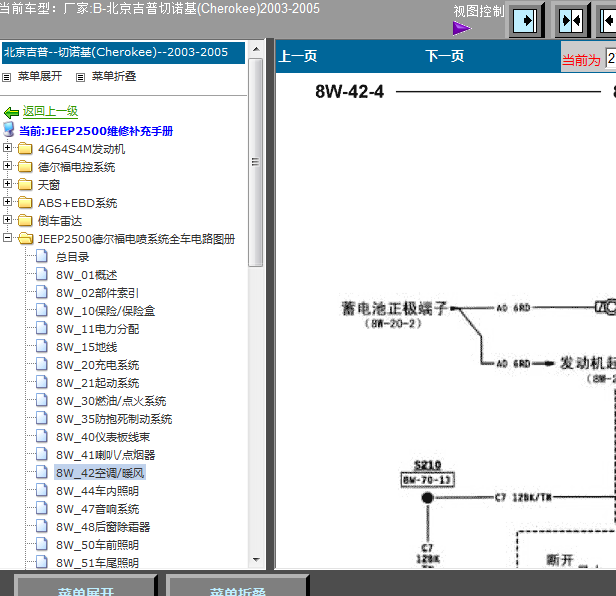Click the document icon beside 8W_10保险/保险盒
This screenshot has height=596, width=616.
click(42, 310)
